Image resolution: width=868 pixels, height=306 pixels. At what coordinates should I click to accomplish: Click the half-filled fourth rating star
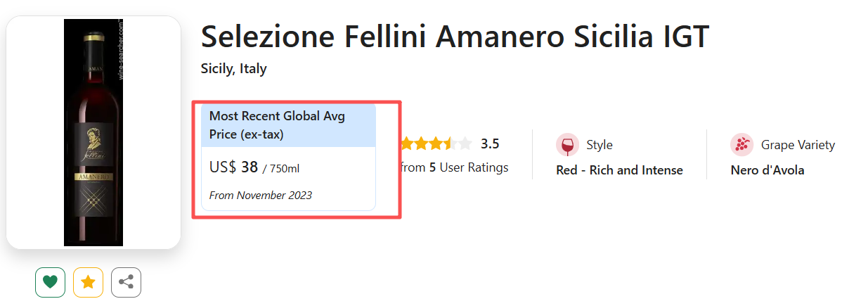448,144
